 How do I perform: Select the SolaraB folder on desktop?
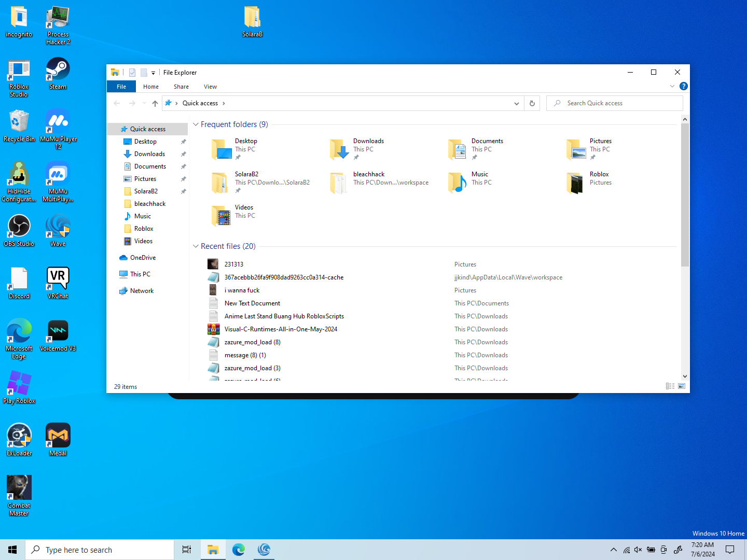point(252,22)
